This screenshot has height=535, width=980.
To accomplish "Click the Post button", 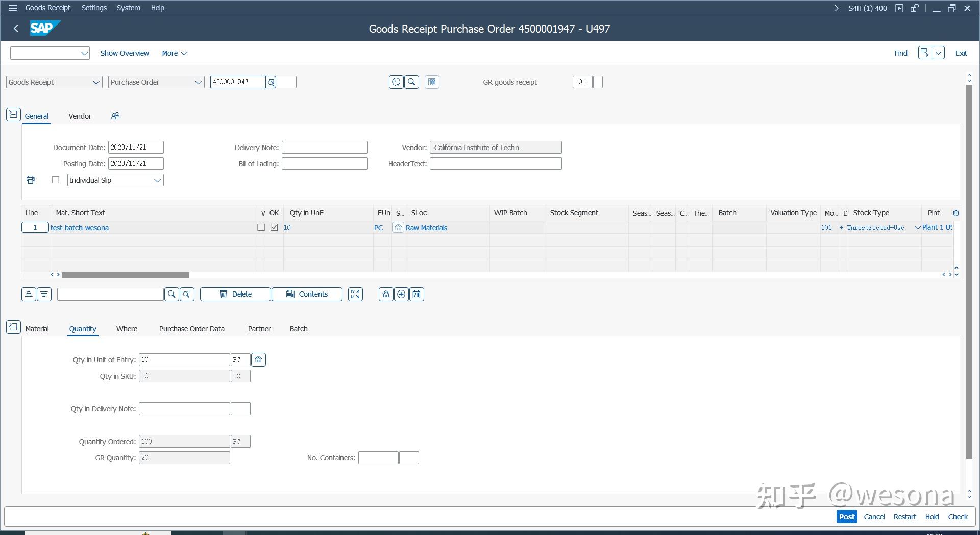I will [847, 517].
